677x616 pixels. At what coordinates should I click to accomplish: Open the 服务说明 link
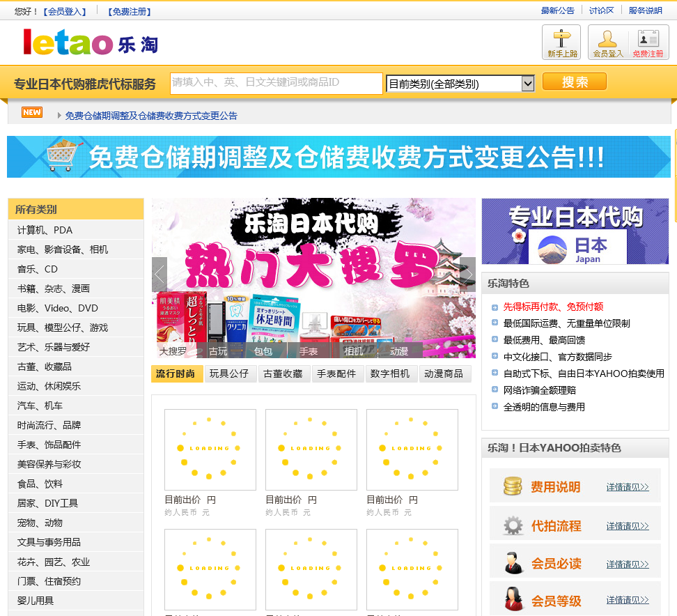point(646,10)
